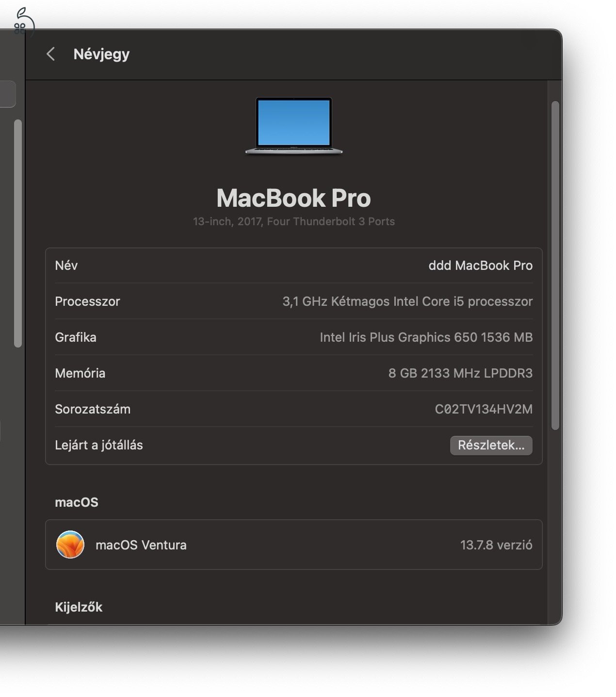This screenshot has height=697, width=616.
Task: Click the 13-inch, 2017 subtitle text
Action: pos(293,221)
